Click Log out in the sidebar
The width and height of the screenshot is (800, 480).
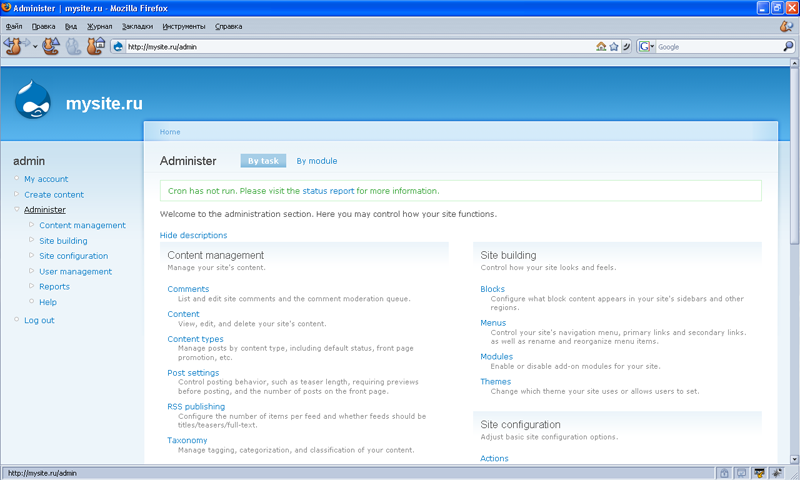tap(39, 320)
